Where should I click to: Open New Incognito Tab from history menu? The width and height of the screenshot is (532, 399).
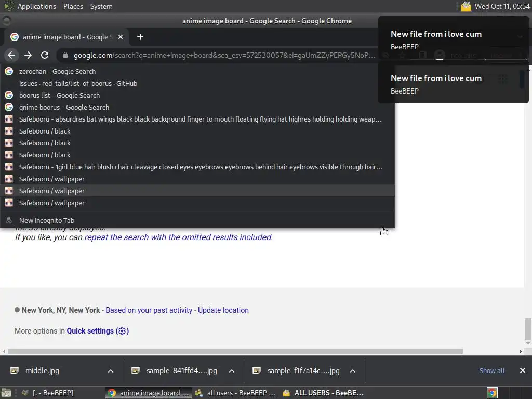point(197,220)
